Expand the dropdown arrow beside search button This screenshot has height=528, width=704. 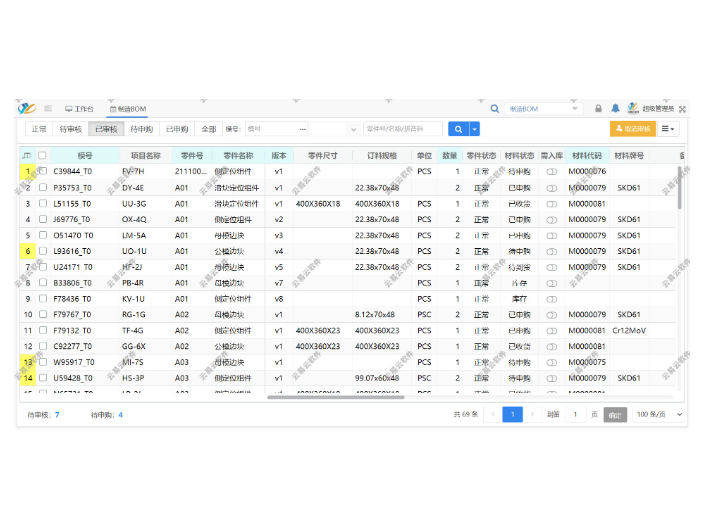point(475,129)
